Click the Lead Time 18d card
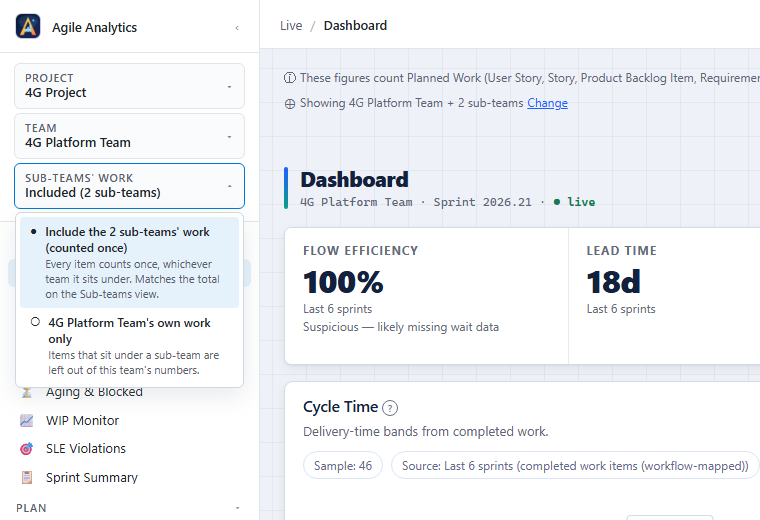Screen dimensions: 760x520 [665, 296]
